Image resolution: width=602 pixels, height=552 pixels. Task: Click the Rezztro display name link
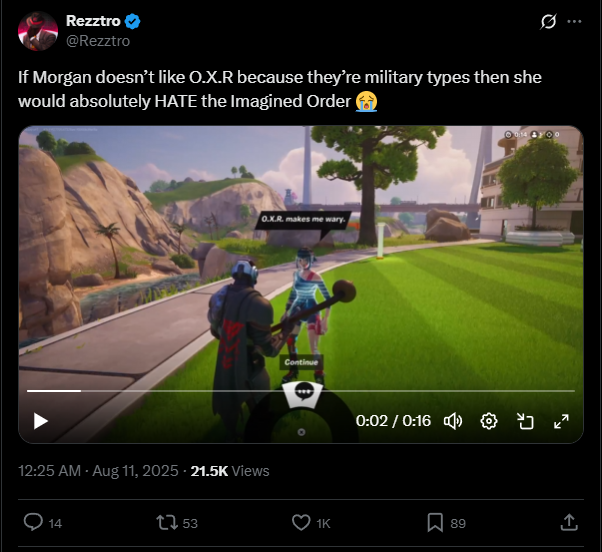tap(93, 21)
